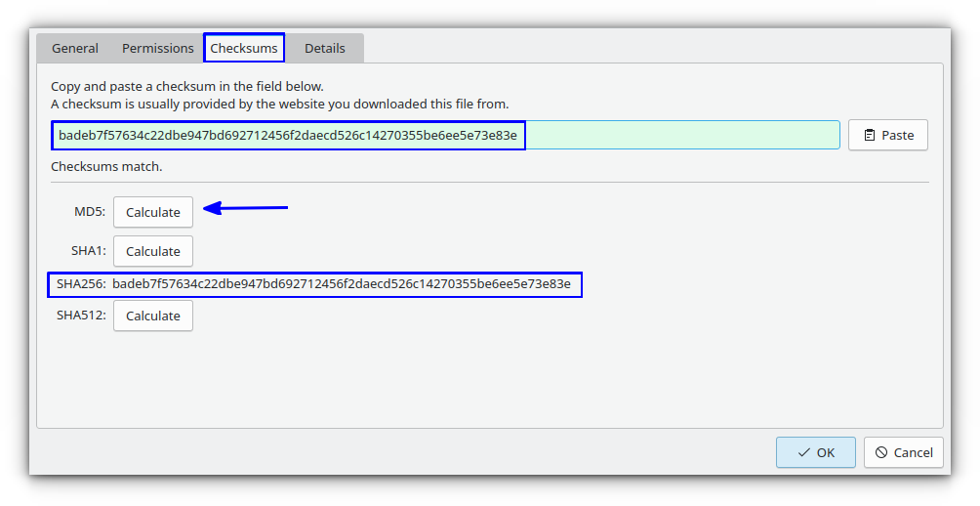The image size is (980, 506).
Task: Click the computed SHA256 hash value
Action: point(342,284)
